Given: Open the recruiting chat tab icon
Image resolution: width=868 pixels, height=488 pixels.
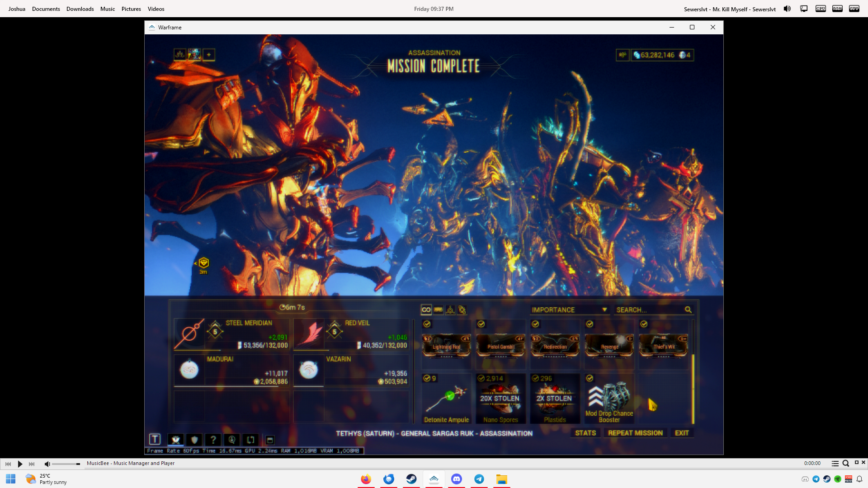Looking at the screenshot, I should pos(232,440).
